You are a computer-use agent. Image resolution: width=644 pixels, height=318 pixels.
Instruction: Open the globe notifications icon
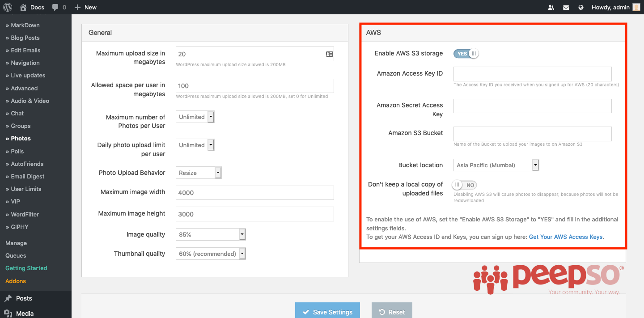(x=581, y=7)
